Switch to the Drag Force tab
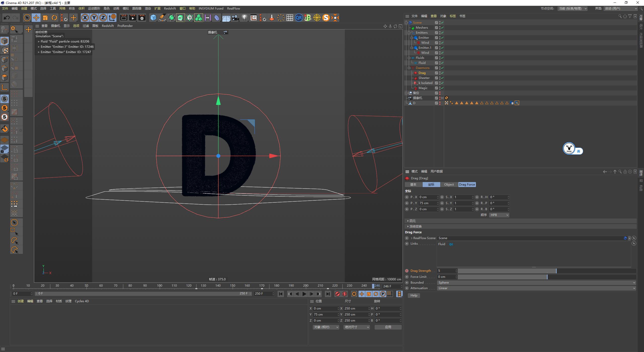 (x=467, y=184)
